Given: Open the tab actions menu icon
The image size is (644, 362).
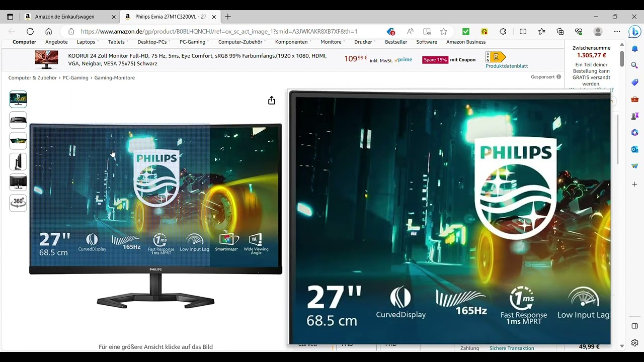Looking at the screenshot, I should pos(10,17).
